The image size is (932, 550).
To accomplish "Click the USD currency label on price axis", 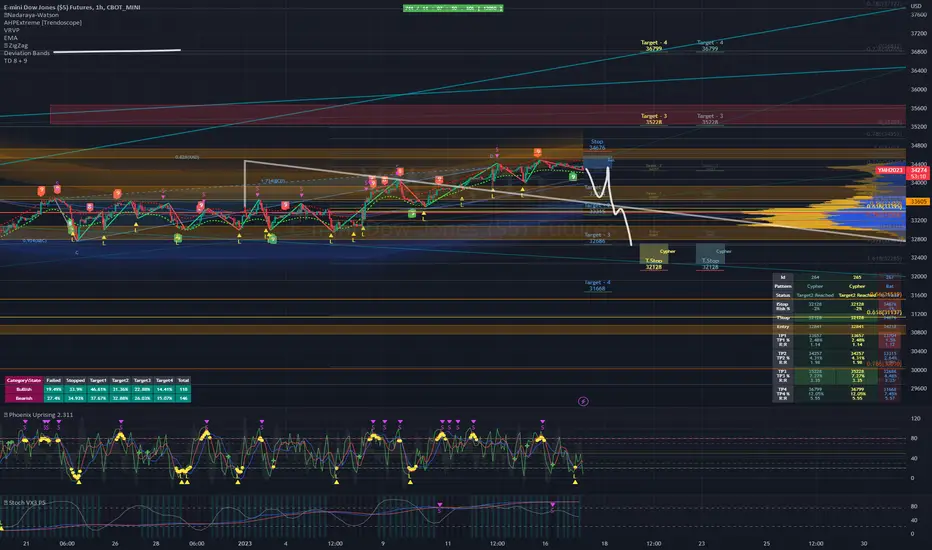I will pyautogui.click(x=916, y=6).
